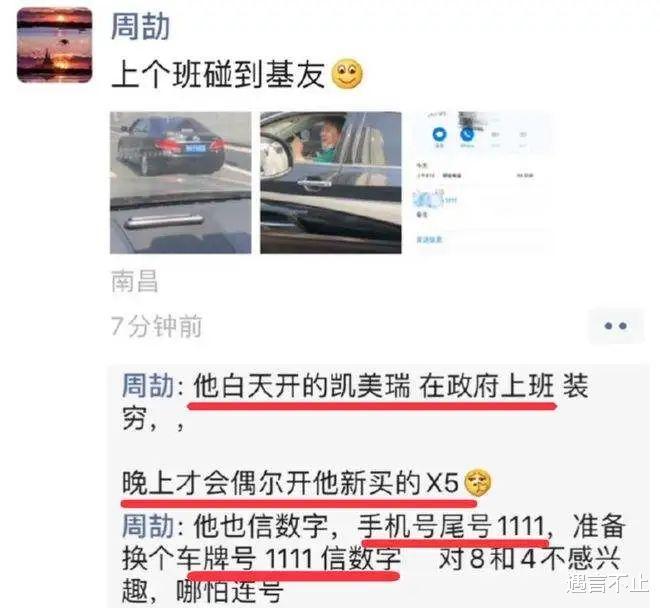Tap the 南昌 location tag
The width and height of the screenshot is (660, 608).
(135, 281)
